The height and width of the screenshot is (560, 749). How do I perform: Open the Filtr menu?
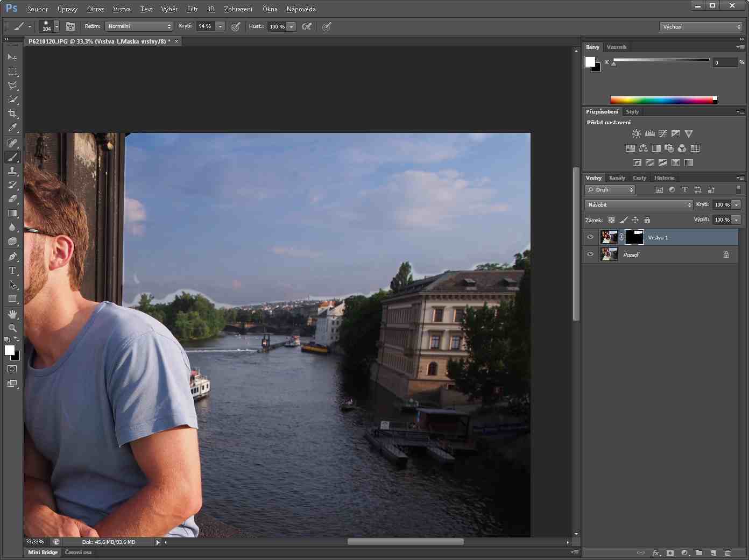coord(192,9)
